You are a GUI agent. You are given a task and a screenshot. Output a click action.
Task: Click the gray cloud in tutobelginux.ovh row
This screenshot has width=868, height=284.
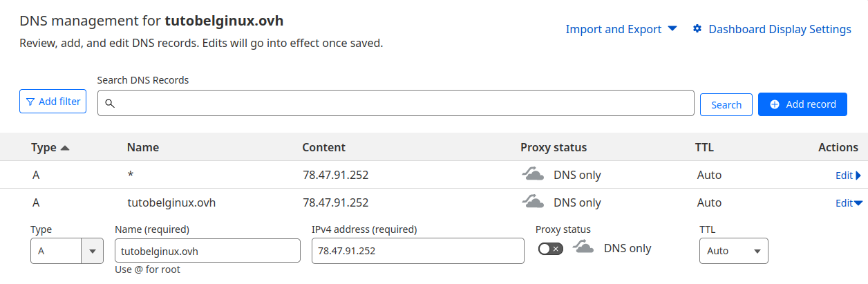click(532, 202)
